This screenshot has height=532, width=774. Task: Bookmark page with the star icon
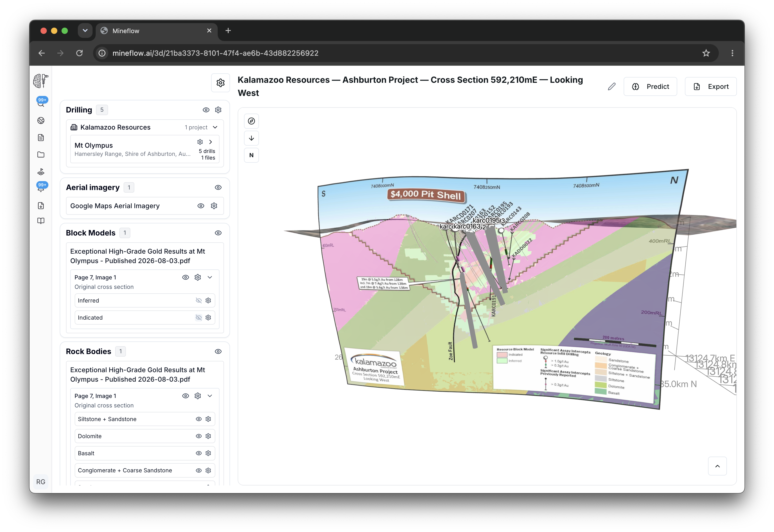coord(706,53)
